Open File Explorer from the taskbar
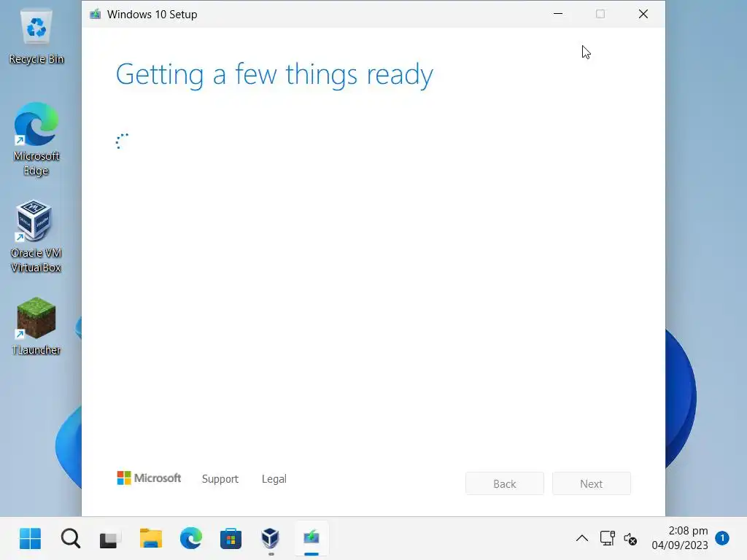The width and height of the screenshot is (747, 560). (150, 539)
